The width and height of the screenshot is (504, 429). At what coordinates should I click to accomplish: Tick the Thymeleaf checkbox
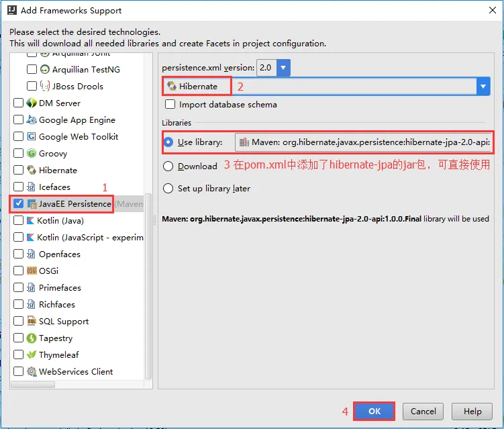tap(18, 354)
